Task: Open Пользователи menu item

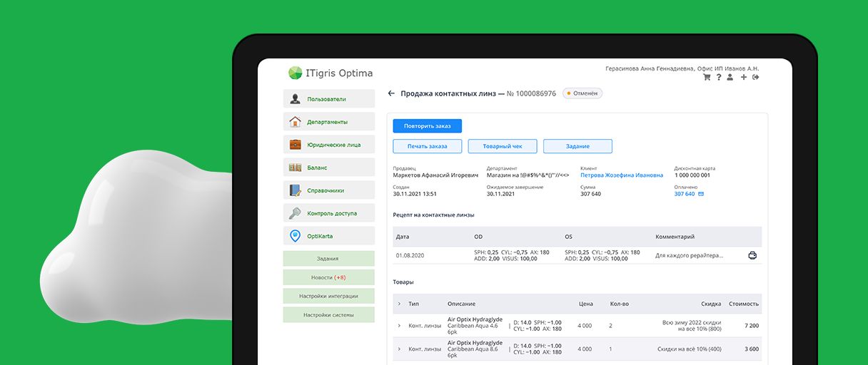Action: pyautogui.click(x=329, y=99)
